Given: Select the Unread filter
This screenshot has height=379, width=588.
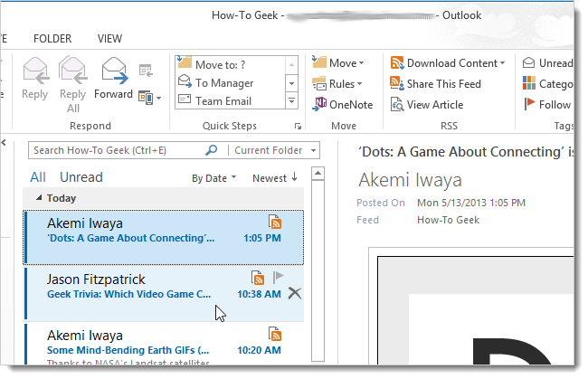Looking at the screenshot, I should [81, 177].
